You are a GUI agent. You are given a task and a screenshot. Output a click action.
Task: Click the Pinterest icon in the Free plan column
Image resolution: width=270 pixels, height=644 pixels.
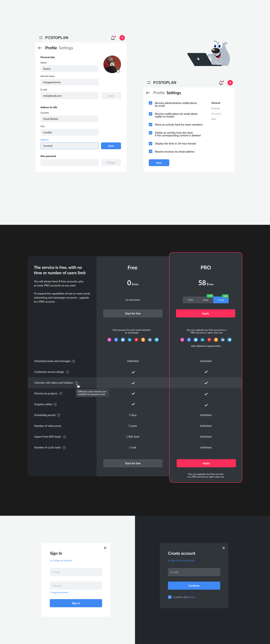136,340
